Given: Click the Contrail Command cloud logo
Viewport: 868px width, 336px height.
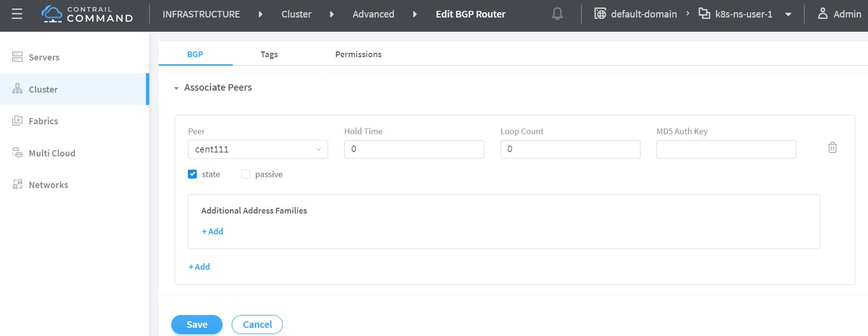Looking at the screenshot, I should (x=52, y=14).
